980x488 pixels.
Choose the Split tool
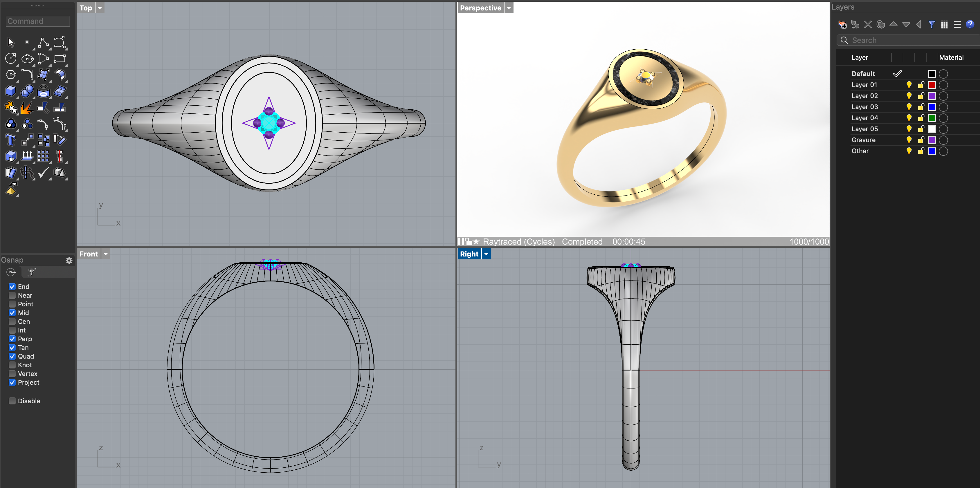coord(60,108)
